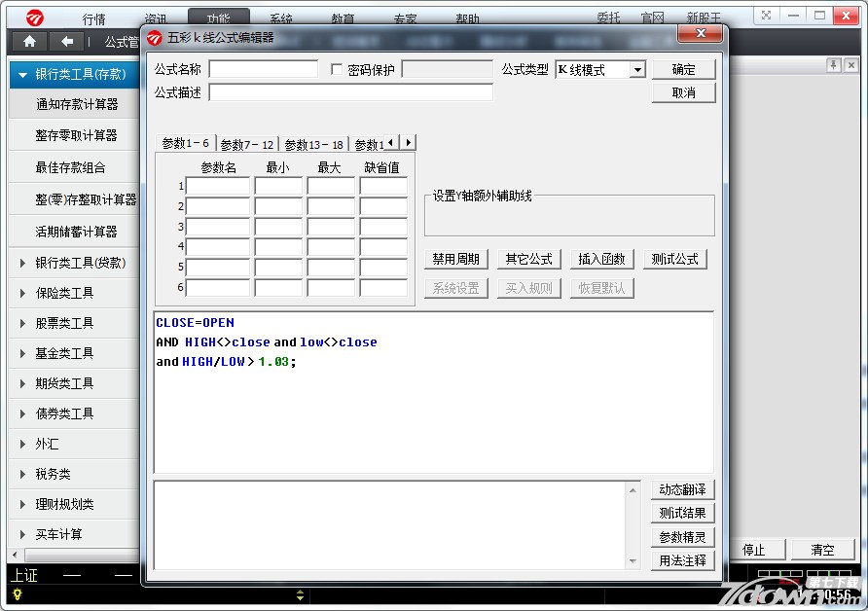Expand the 外汇 category

point(22,444)
